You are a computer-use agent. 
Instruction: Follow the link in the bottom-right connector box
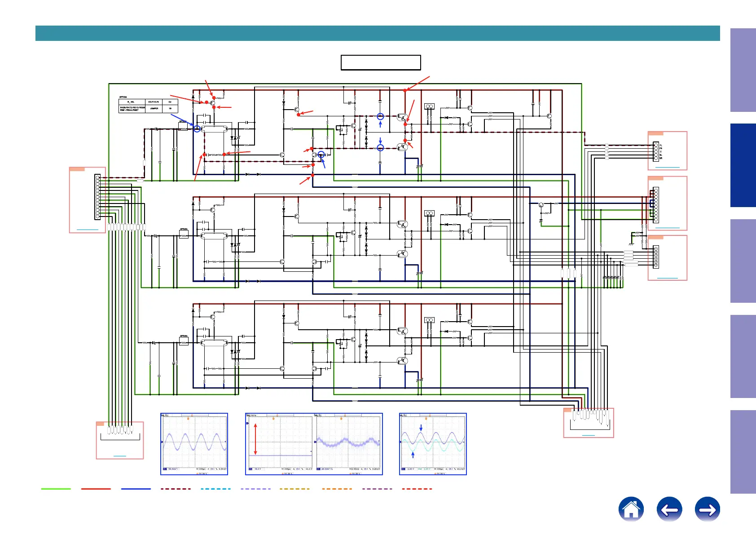tap(589, 435)
